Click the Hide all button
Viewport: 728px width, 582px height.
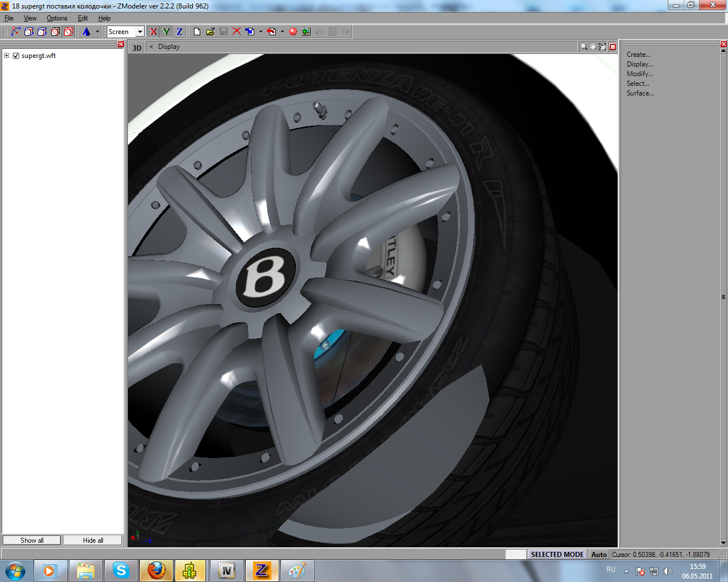coord(93,541)
